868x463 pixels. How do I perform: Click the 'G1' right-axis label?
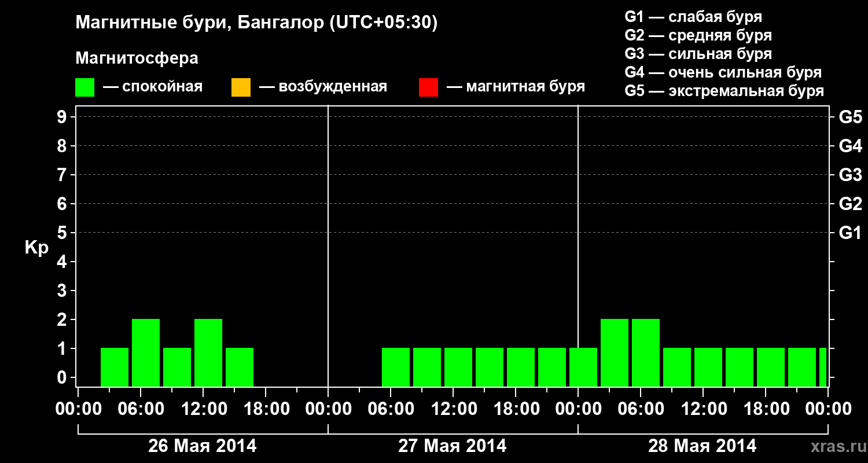[850, 233]
